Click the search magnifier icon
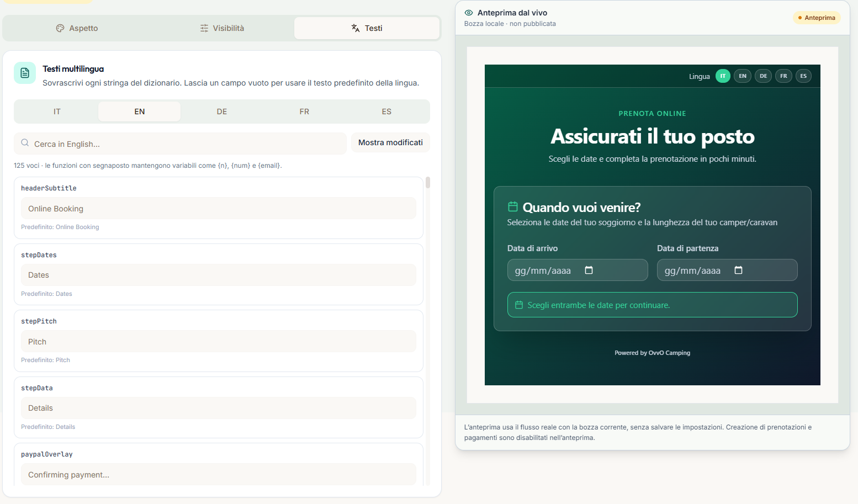The image size is (858, 504). 25,143
